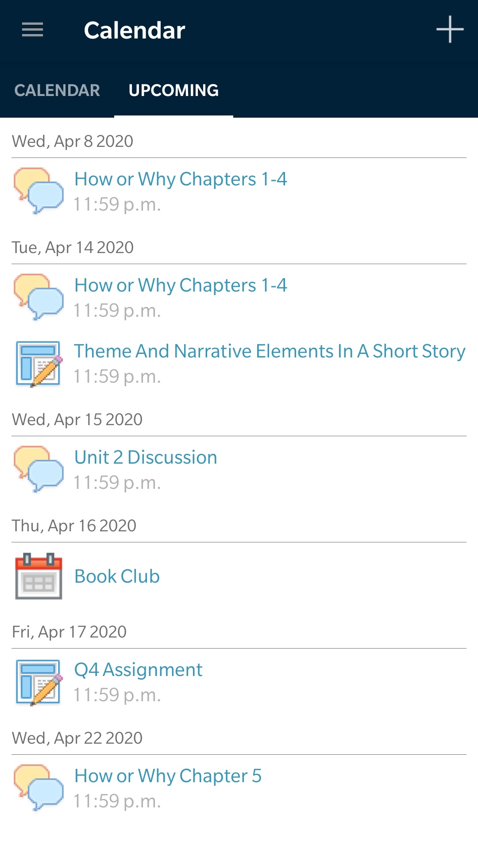Viewport: 478px width, 868px height.
Task: Open How or Why Chapters 1-4 on Apr 8
Action: click(181, 179)
